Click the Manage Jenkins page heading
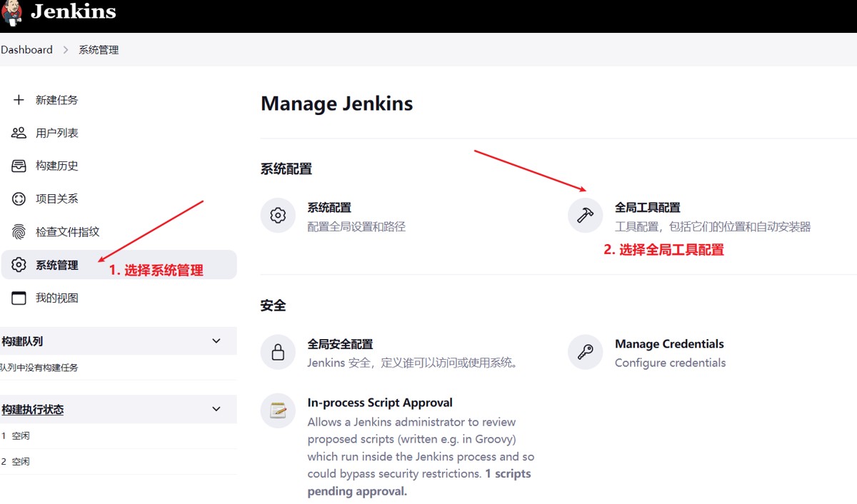This screenshot has height=504, width=857. point(337,104)
